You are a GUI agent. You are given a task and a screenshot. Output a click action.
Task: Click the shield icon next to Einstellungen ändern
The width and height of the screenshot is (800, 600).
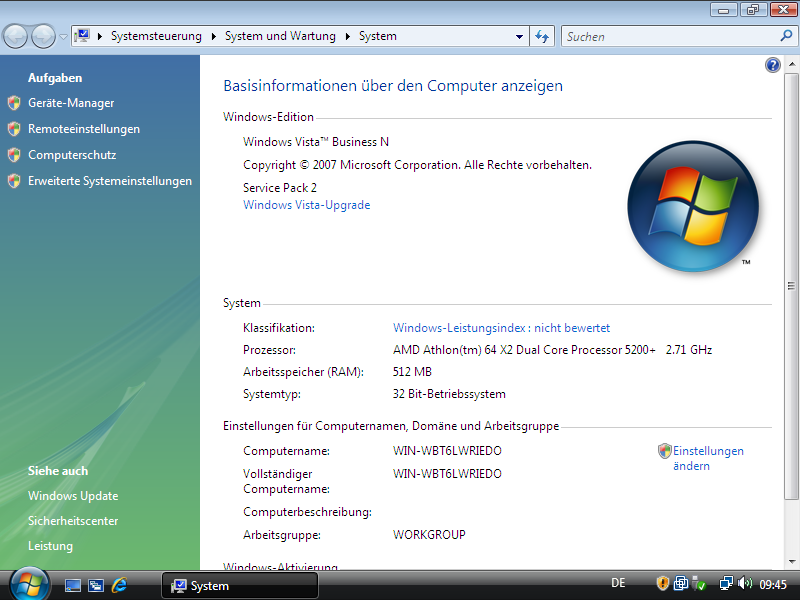664,451
